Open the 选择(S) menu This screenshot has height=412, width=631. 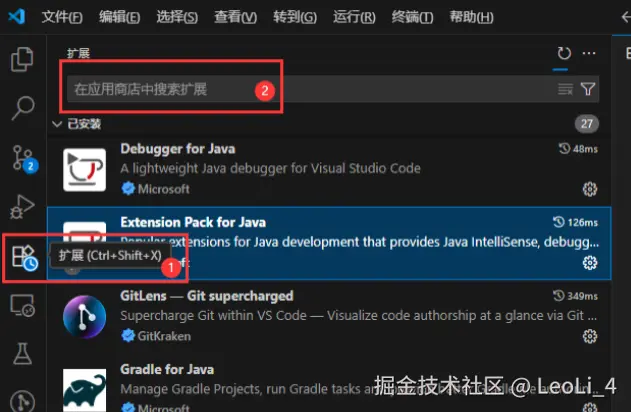177,17
